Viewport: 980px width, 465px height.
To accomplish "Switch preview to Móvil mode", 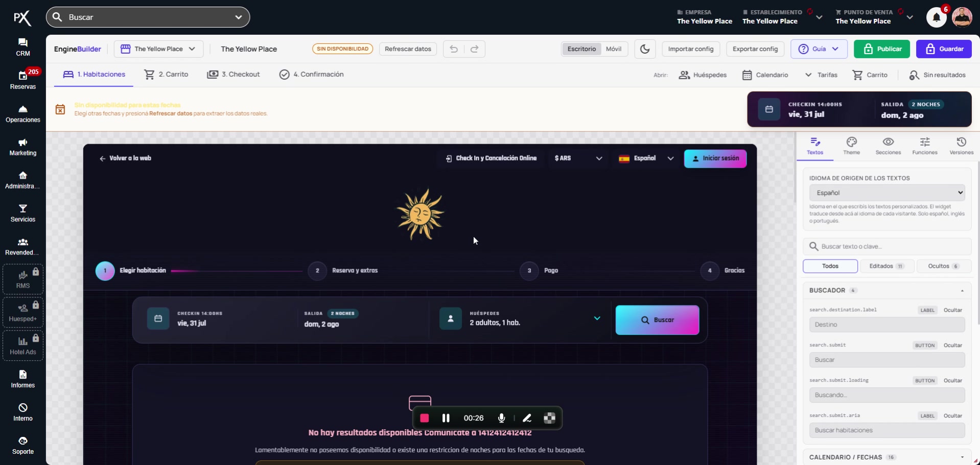I will tap(614, 49).
